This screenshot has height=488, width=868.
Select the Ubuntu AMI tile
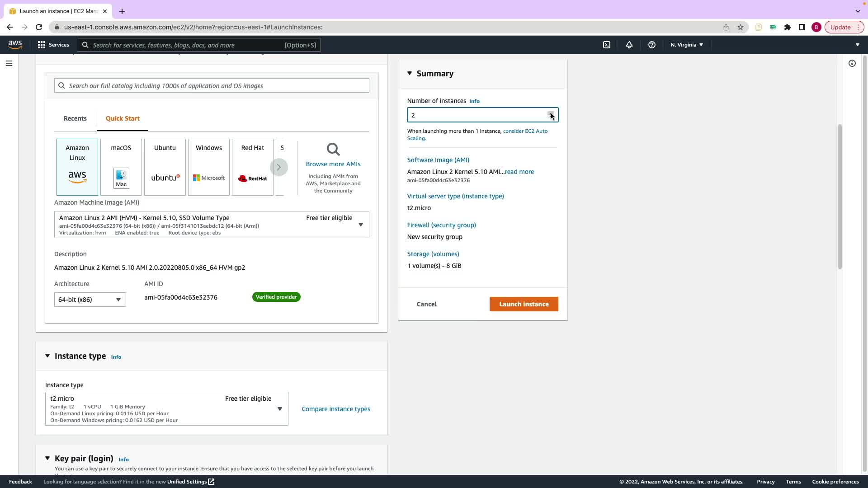[165, 167]
